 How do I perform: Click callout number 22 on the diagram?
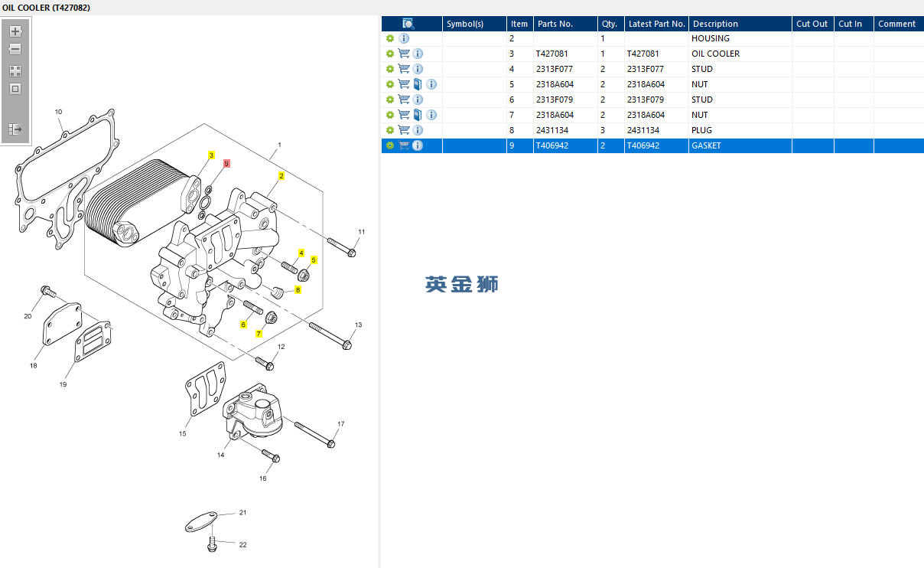(243, 545)
